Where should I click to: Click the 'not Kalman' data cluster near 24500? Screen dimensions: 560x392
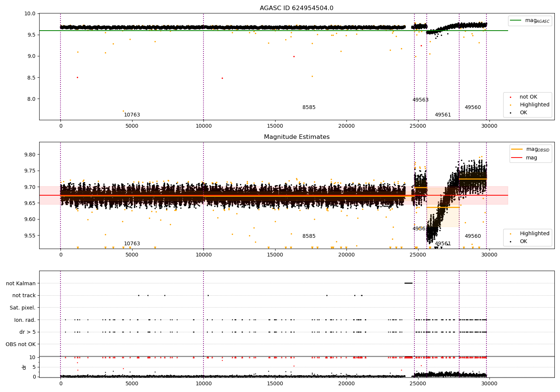click(x=408, y=283)
